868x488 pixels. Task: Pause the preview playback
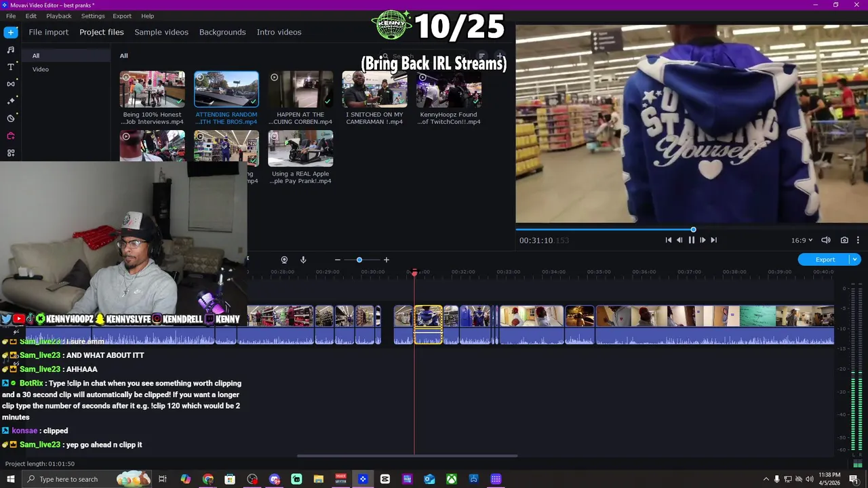[691, 240]
